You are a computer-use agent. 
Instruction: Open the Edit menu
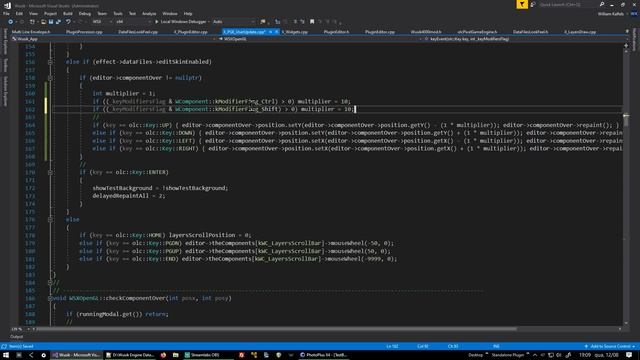point(19,13)
